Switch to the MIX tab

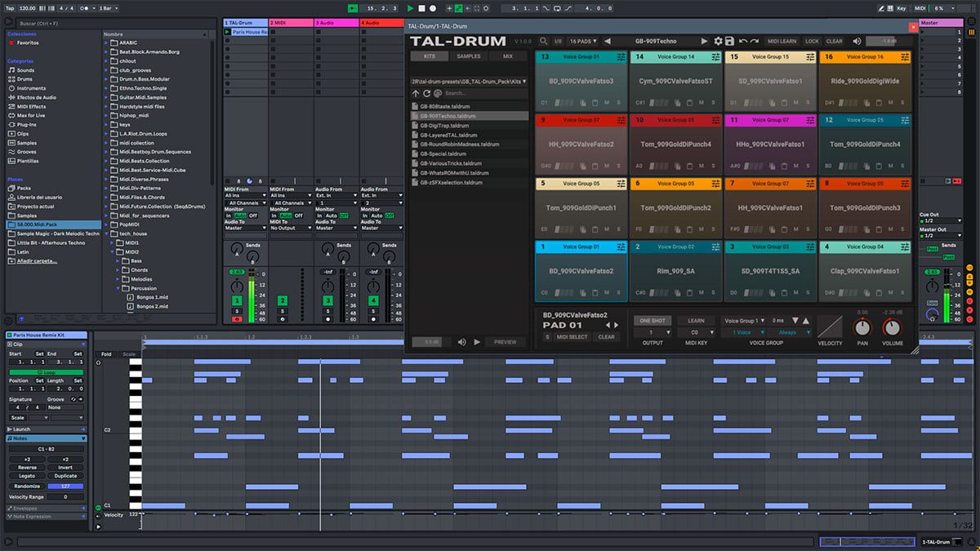point(508,56)
